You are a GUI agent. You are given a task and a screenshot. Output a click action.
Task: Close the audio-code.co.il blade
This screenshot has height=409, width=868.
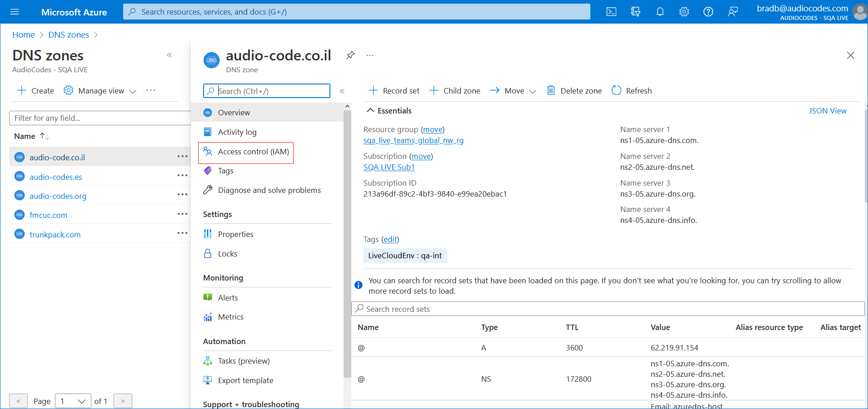click(851, 55)
